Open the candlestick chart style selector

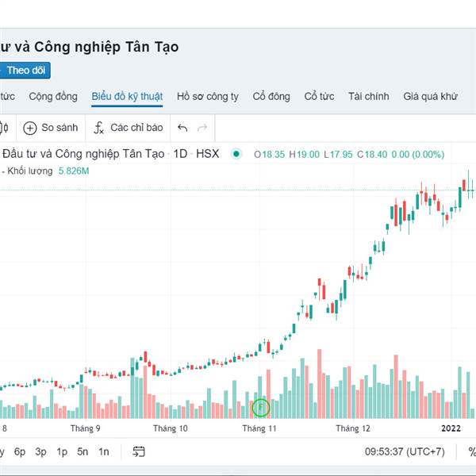pos(4,128)
